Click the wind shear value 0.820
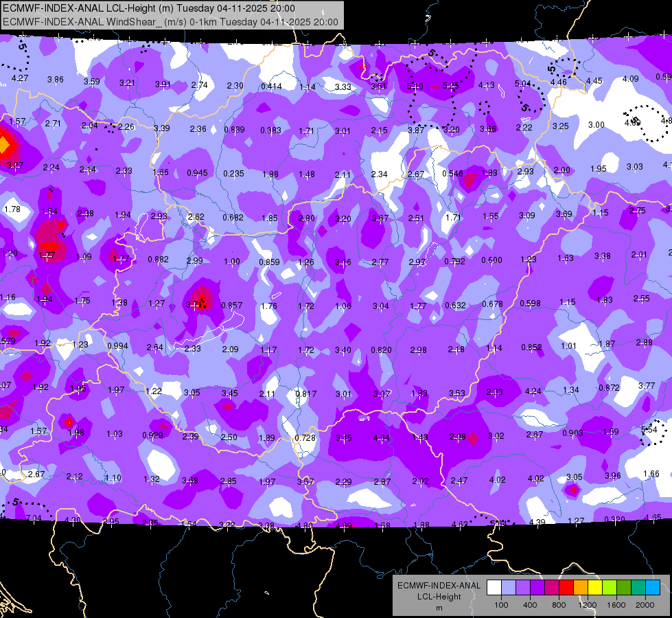The width and height of the screenshot is (672, 618). coord(382,350)
